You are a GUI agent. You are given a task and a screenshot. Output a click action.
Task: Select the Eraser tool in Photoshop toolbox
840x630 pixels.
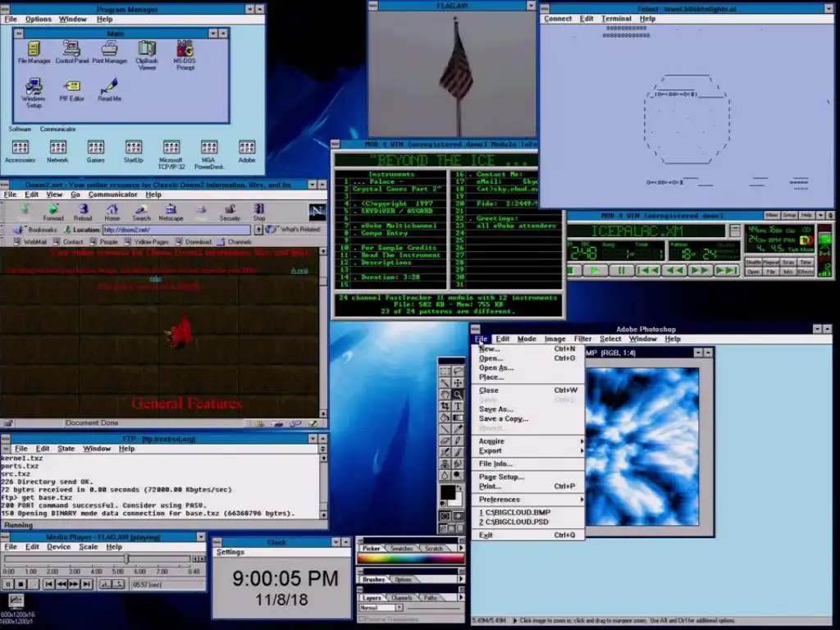click(445, 441)
